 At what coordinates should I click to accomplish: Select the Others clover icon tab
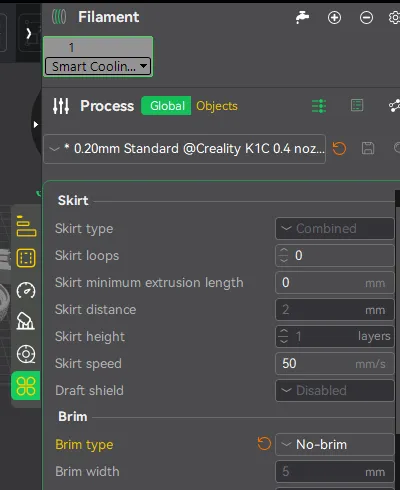pos(26,386)
